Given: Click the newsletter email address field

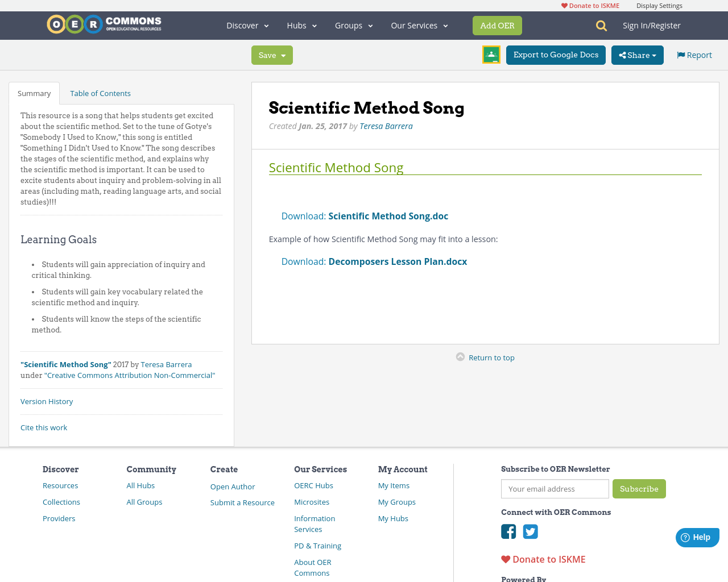Looking at the screenshot, I should (555, 488).
